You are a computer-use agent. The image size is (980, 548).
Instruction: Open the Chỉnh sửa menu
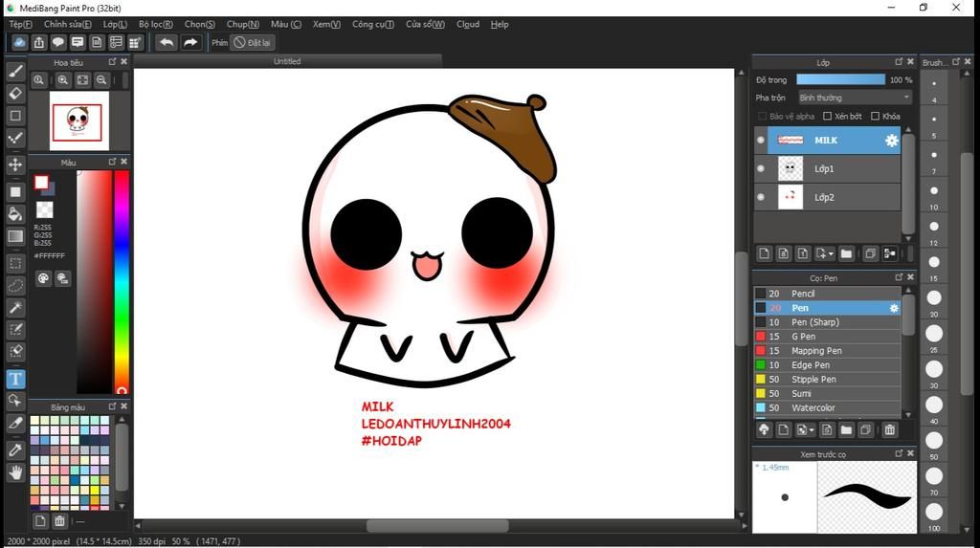pyautogui.click(x=68, y=24)
